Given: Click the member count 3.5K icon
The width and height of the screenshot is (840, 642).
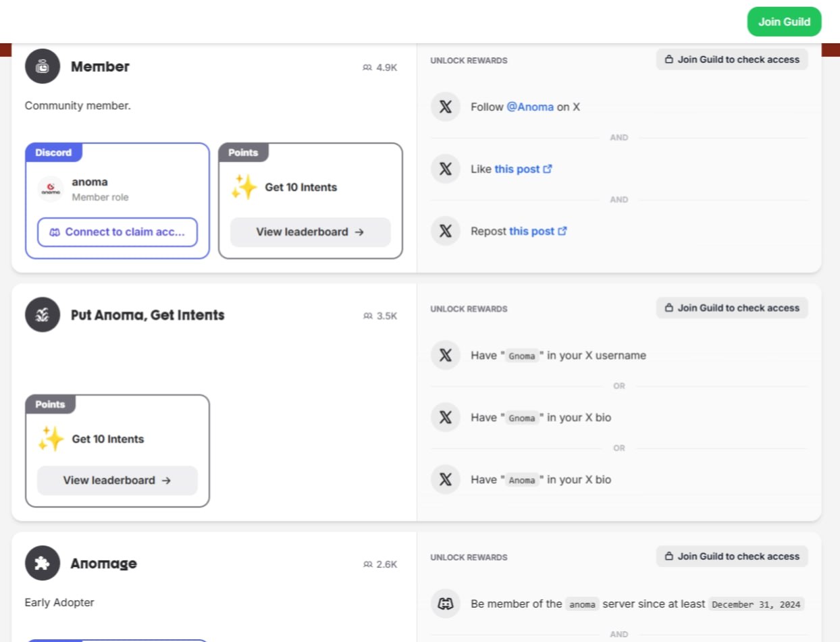Looking at the screenshot, I should 367,316.
